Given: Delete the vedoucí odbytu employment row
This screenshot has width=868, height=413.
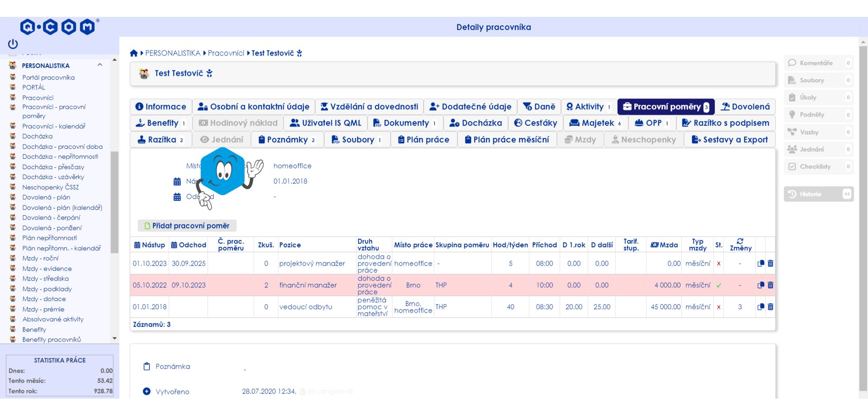Looking at the screenshot, I should pyautogui.click(x=771, y=306).
